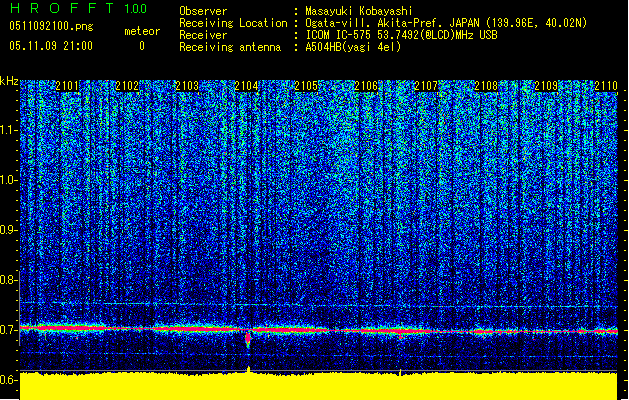The width and height of the screenshot is (629, 400).
Task: Click the 1.0 kHz axis tick label
Action: click(8, 180)
